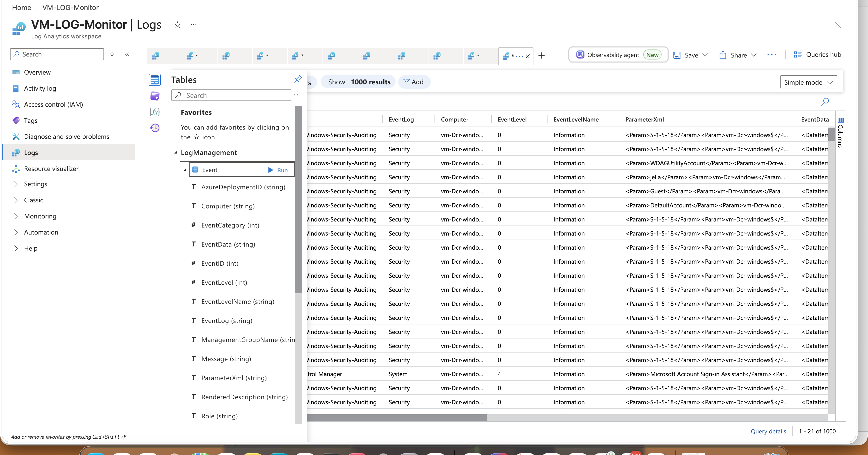Open the Simple mode dropdown

(x=808, y=82)
